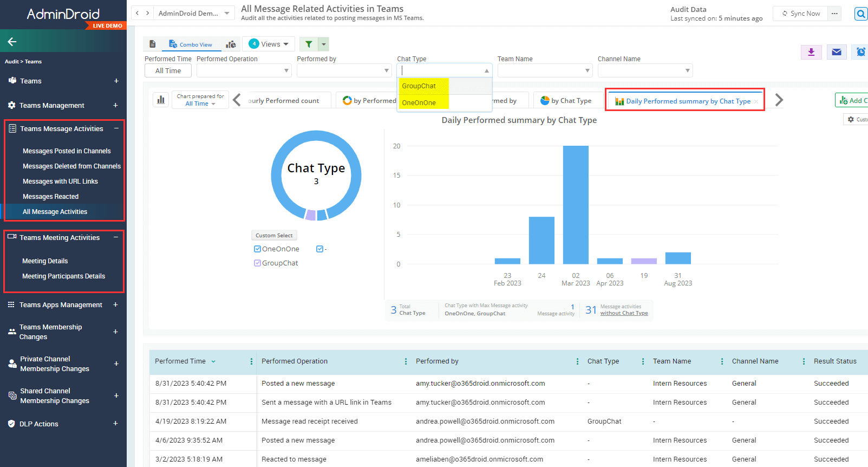Click the purple bar for the 19th
Viewport: 868px width, 467px height.
pyautogui.click(x=644, y=261)
